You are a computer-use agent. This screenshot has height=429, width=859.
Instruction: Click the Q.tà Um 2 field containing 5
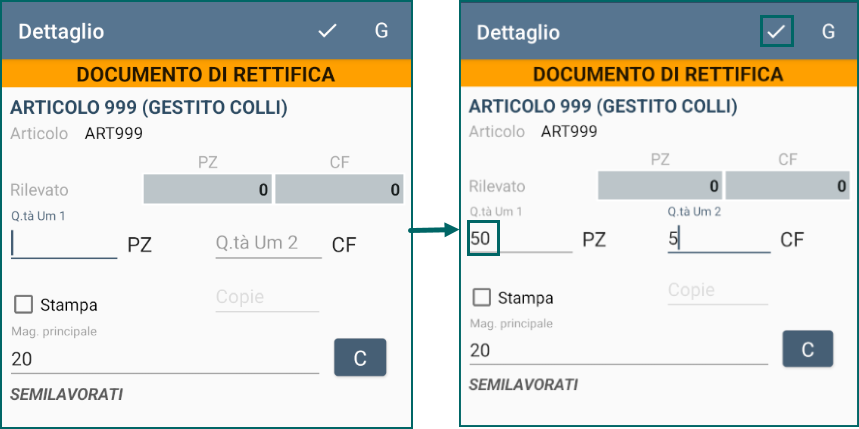coord(719,239)
